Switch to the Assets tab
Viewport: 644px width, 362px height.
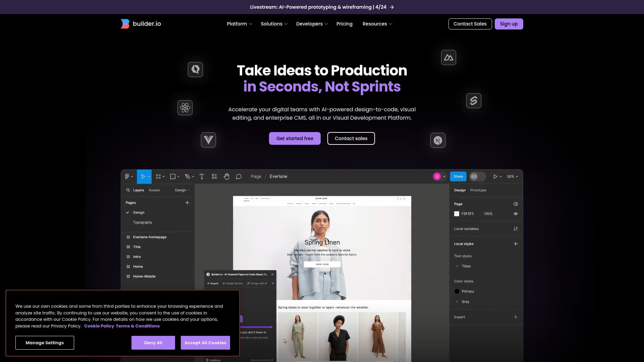(154, 190)
